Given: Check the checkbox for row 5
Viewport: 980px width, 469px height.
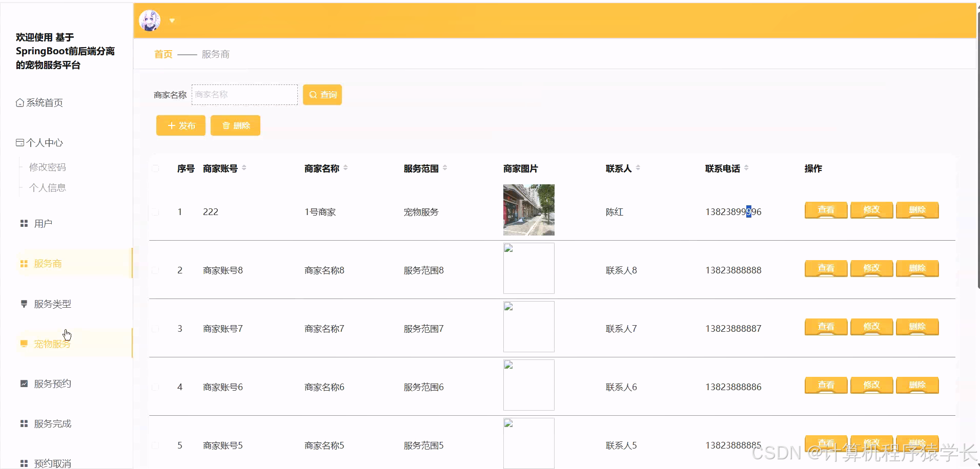Looking at the screenshot, I should point(155,445).
